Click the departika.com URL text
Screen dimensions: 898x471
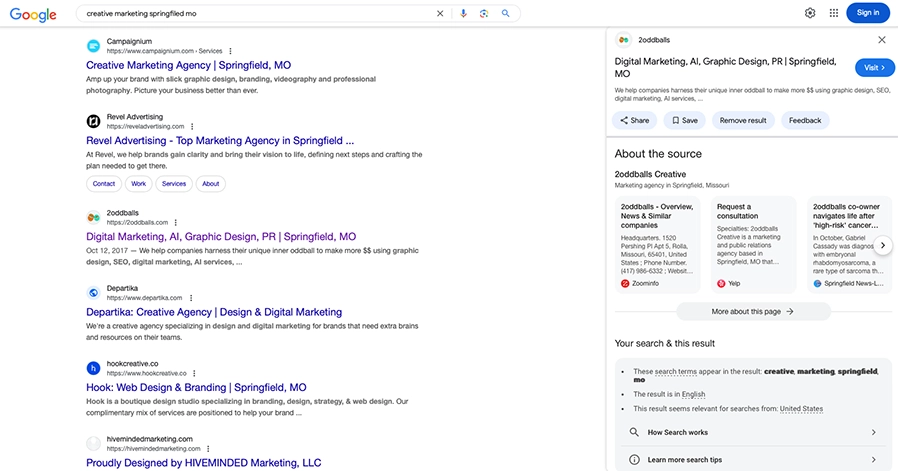click(x=144, y=298)
